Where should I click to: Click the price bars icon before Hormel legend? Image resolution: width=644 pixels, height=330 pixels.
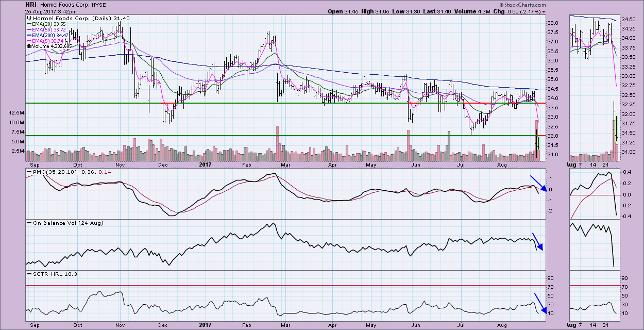click(28, 17)
